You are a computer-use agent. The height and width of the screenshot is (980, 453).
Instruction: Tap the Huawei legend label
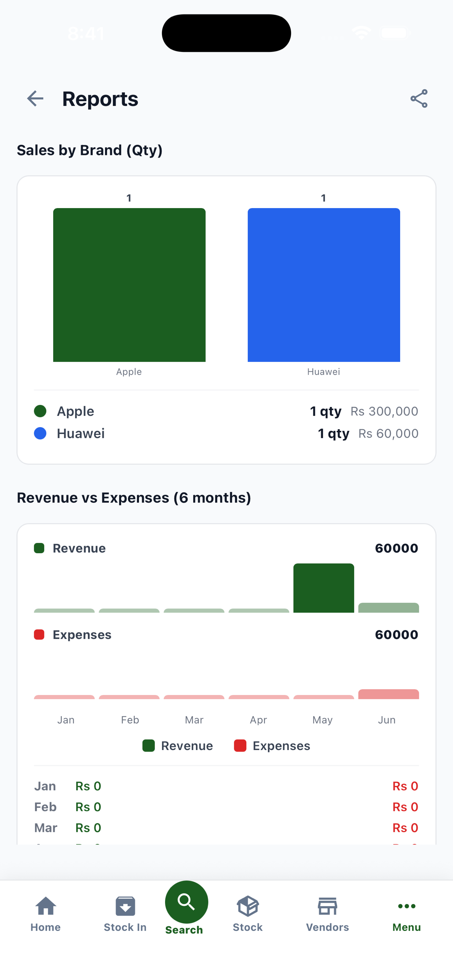(81, 433)
